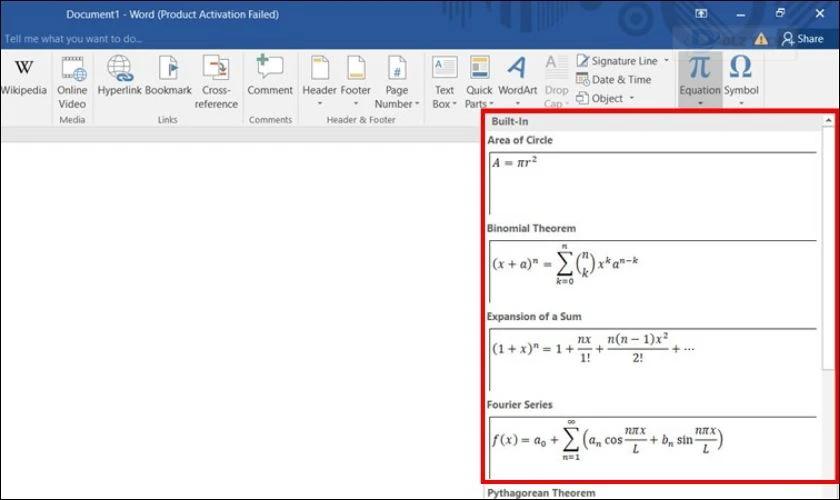
Task: Insert a Hyperlink
Action: [x=119, y=76]
